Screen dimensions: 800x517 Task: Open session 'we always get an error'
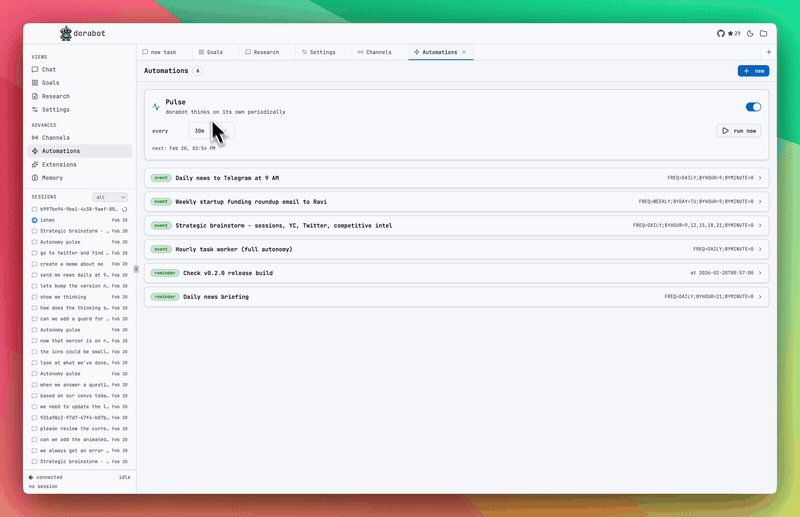click(x=80, y=451)
